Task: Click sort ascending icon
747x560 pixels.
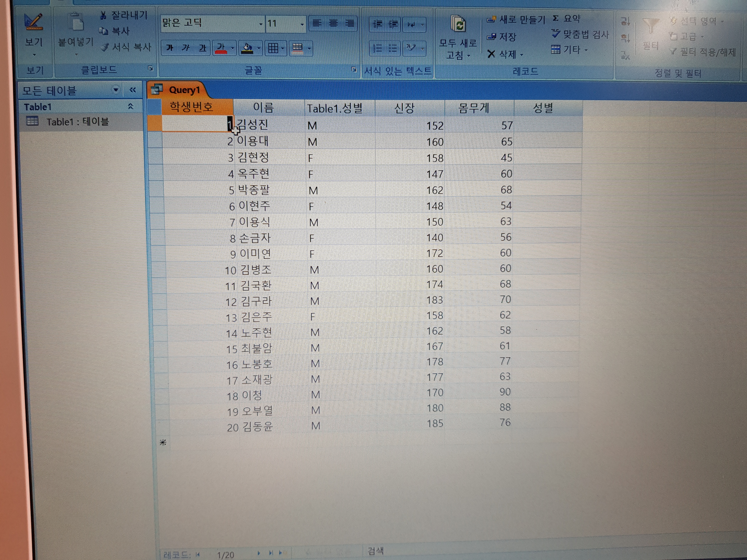Action: 625,22
